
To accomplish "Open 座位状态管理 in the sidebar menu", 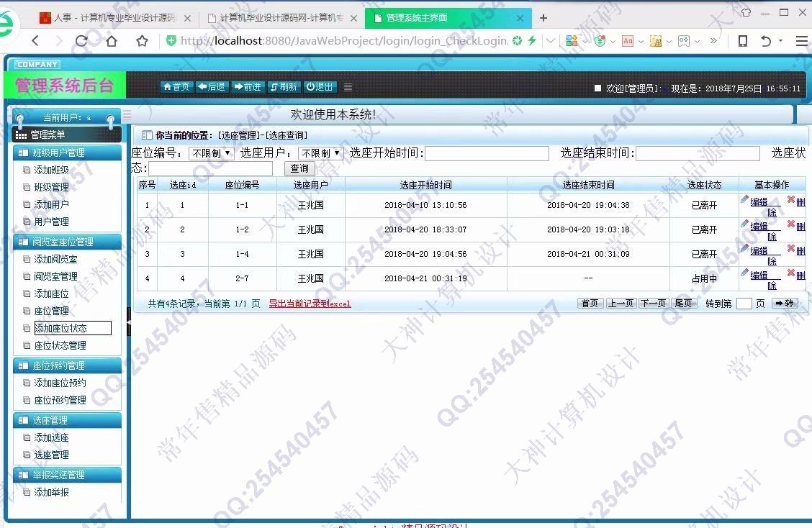I will (x=60, y=345).
